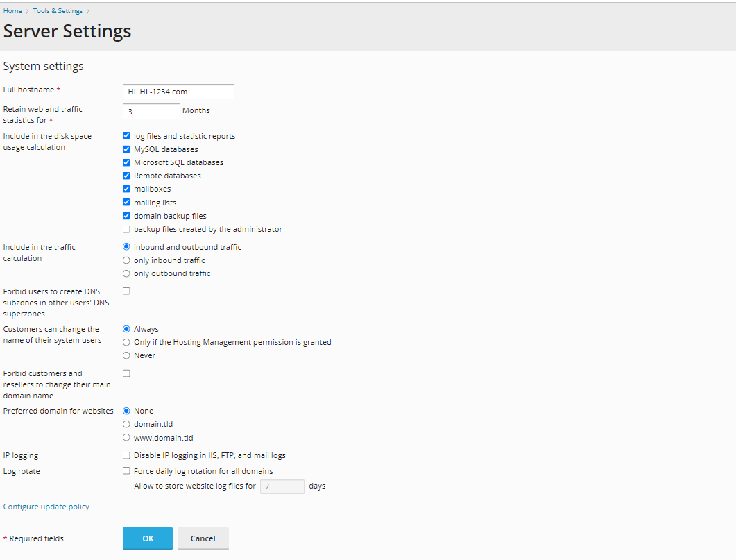This screenshot has width=736, height=560.
Task: Select only outbound traffic option
Action: (x=126, y=273)
